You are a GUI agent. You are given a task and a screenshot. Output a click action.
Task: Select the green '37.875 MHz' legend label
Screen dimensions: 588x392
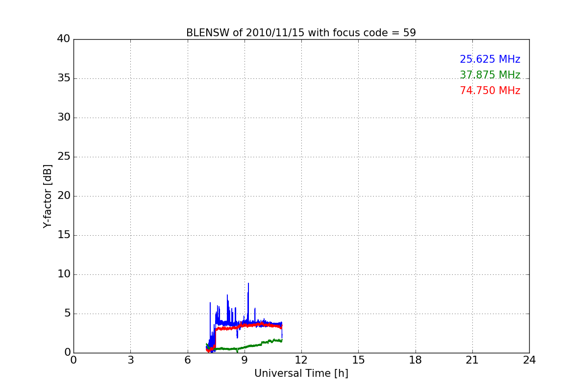click(x=490, y=75)
